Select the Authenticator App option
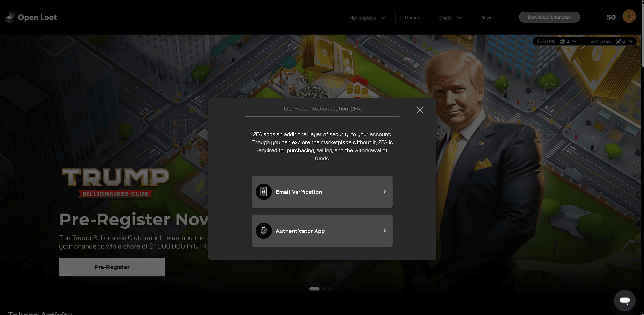Screen dimensions: 644x315 tap(322, 231)
